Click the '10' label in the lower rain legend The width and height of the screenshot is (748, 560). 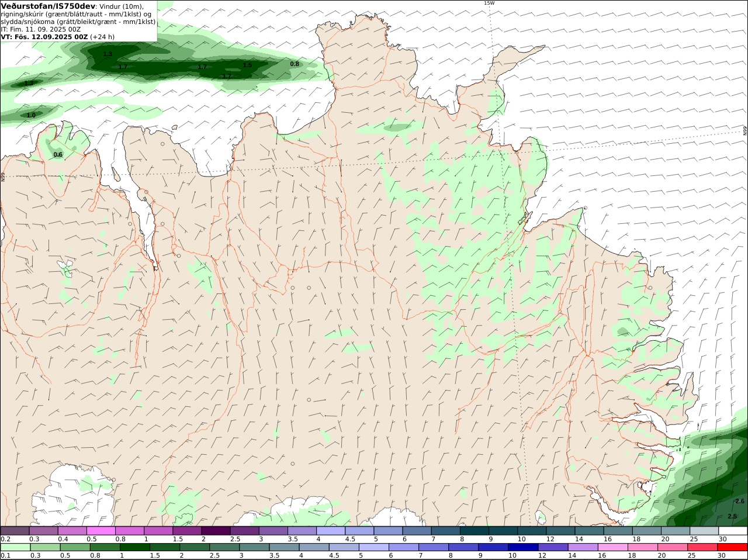pos(512,556)
